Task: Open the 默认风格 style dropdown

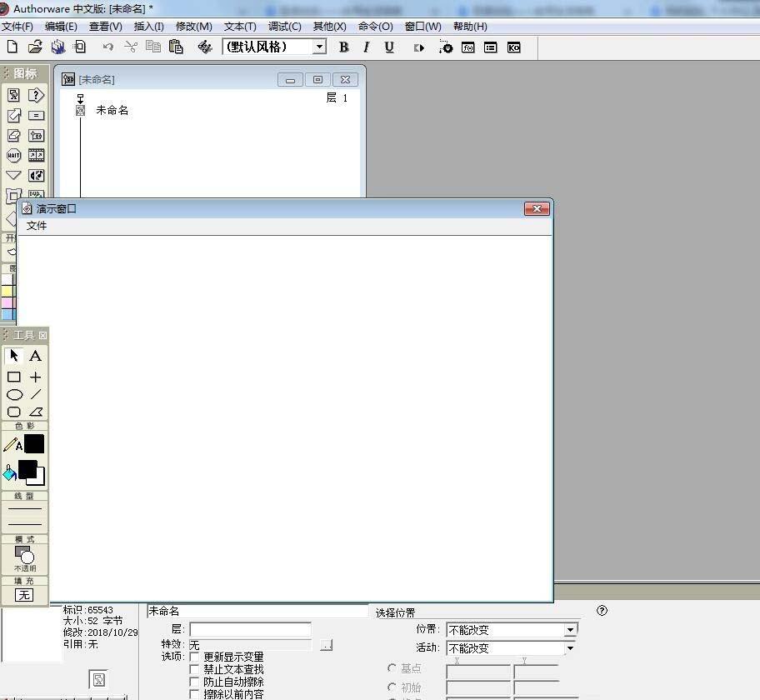Action: tap(319, 47)
